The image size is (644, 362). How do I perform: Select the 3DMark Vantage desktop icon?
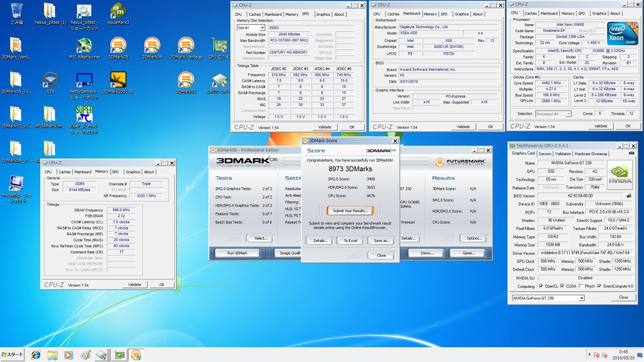[186, 48]
